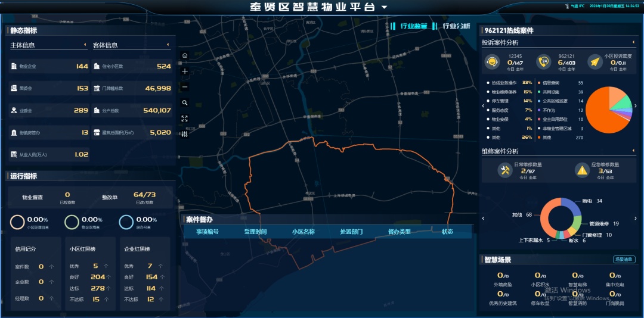Screen dimensions: 644x318
Task: Open the platform title dropdown arrow
Action: pyautogui.click(x=385, y=8)
